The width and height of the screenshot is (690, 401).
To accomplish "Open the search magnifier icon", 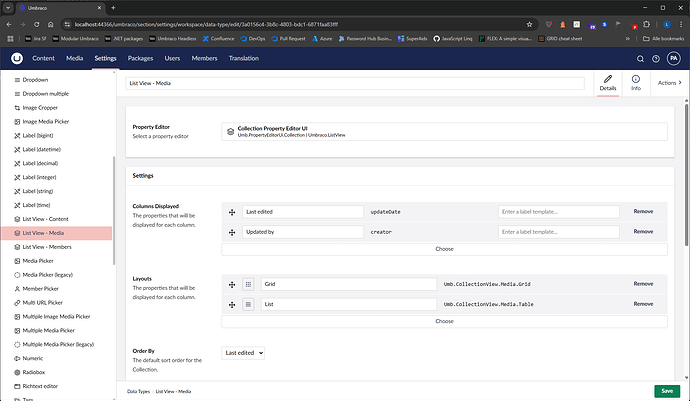I will click(640, 59).
